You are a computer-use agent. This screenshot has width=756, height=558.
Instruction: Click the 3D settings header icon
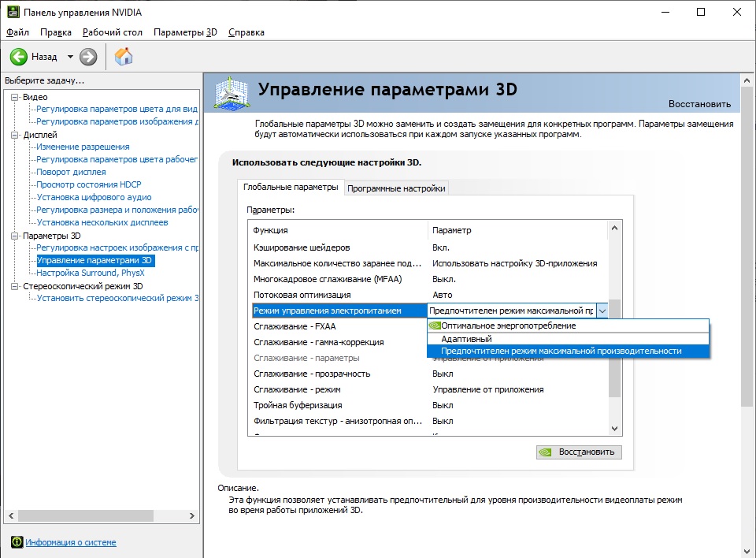coord(232,93)
